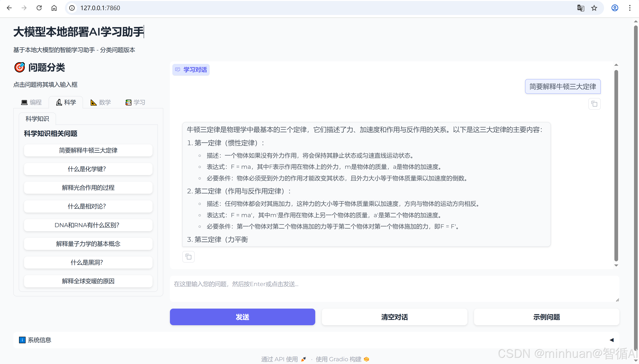Copy the user's question message
Image resolution: width=639 pixels, height=364 pixels.
594,104
